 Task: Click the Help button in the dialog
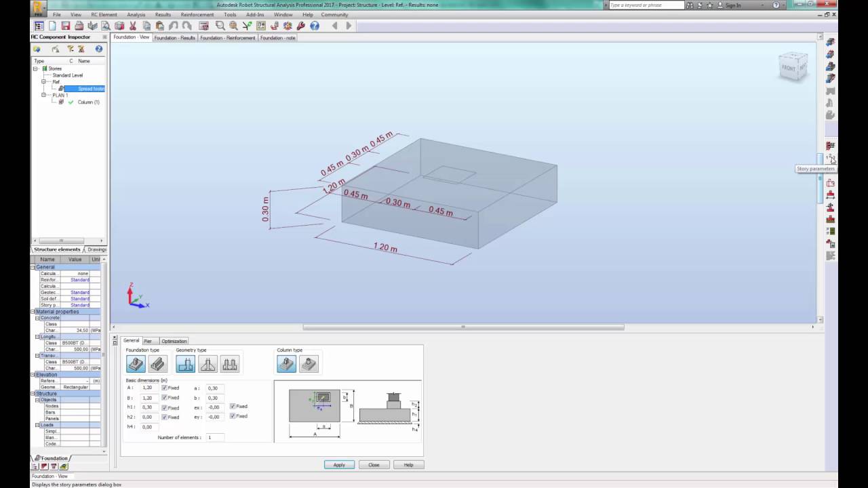coord(408,465)
